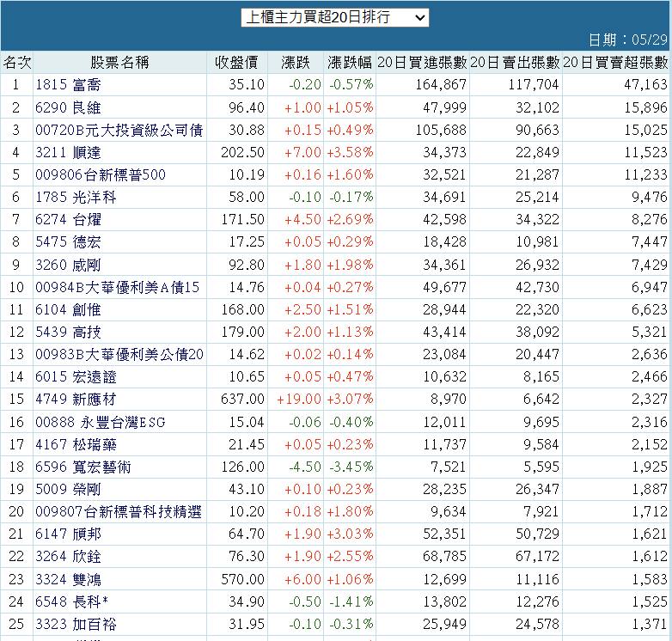Viewport: 672px width, 641px height.
Task: Select buy volume 105,688
Action: click(441, 130)
